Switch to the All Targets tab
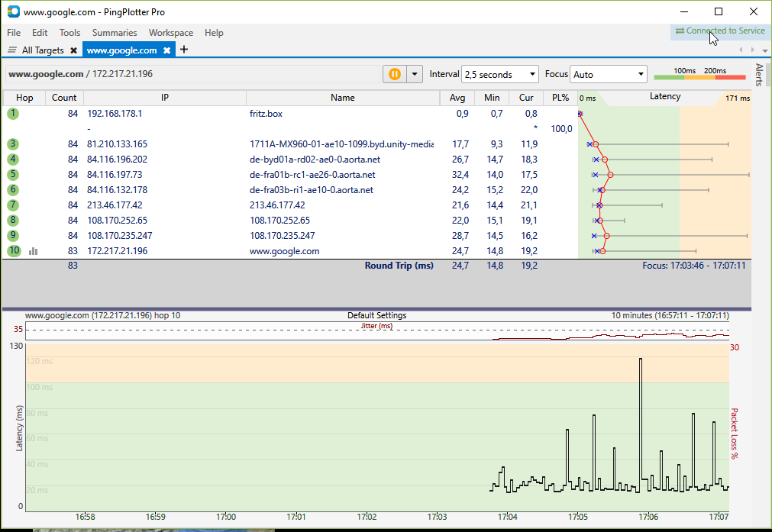772x532 pixels. 43,50
